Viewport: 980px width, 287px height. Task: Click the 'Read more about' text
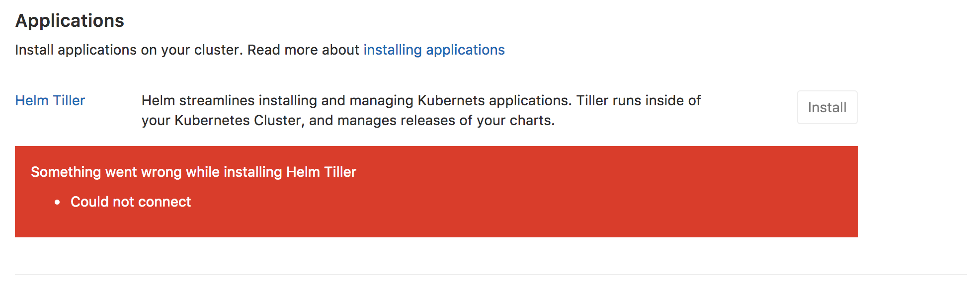[303, 50]
